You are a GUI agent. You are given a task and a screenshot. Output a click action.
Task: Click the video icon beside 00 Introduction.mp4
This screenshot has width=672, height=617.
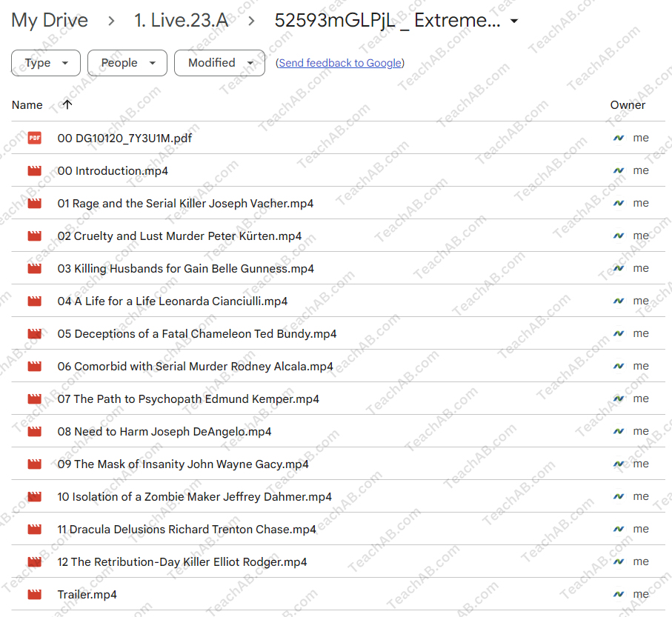tap(35, 170)
